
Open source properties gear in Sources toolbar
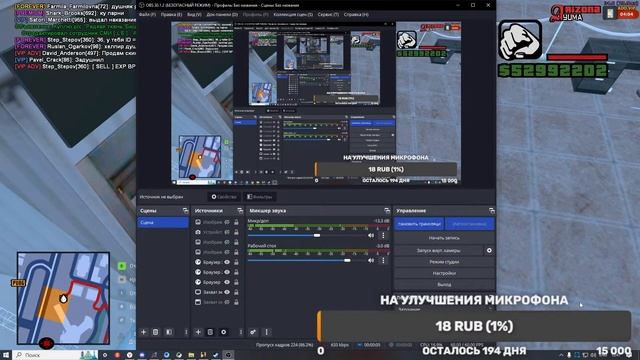[223, 332]
